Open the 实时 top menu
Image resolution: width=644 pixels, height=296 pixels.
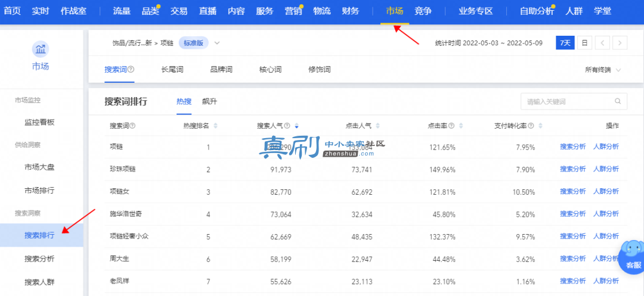tap(41, 11)
